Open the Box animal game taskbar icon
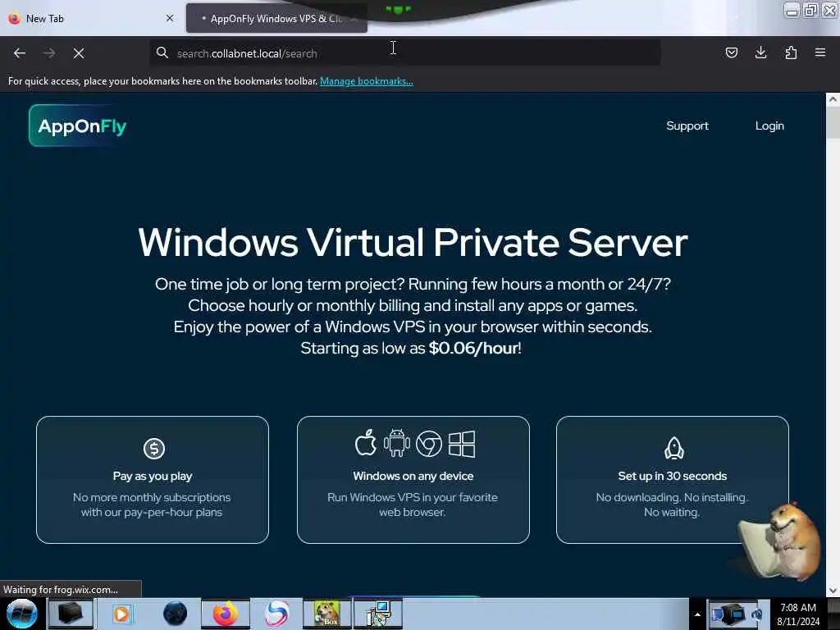 tap(327, 614)
